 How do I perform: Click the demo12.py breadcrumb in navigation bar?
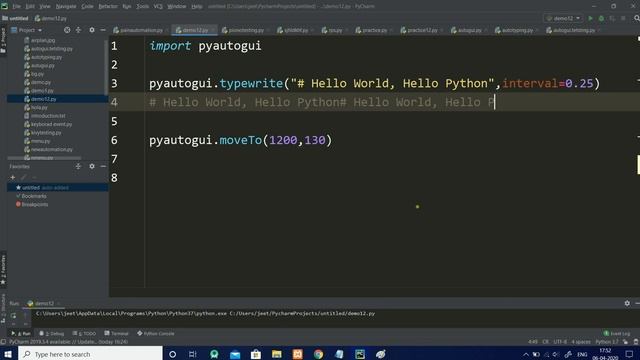coord(51,18)
